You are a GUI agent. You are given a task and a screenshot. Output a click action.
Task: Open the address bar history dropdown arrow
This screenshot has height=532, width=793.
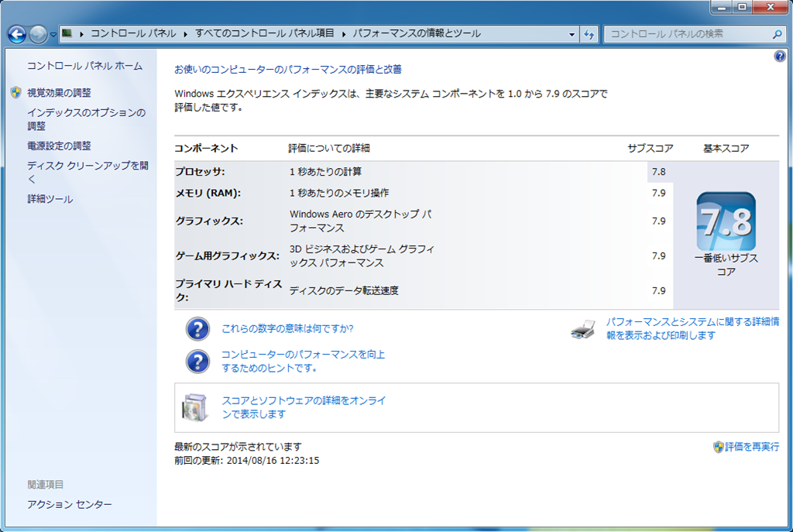click(572, 34)
